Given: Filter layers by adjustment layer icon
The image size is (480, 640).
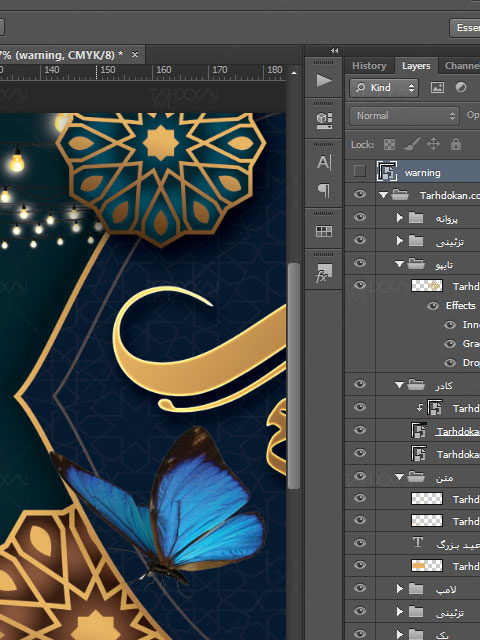Looking at the screenshot, I should (x=461, y=87).
